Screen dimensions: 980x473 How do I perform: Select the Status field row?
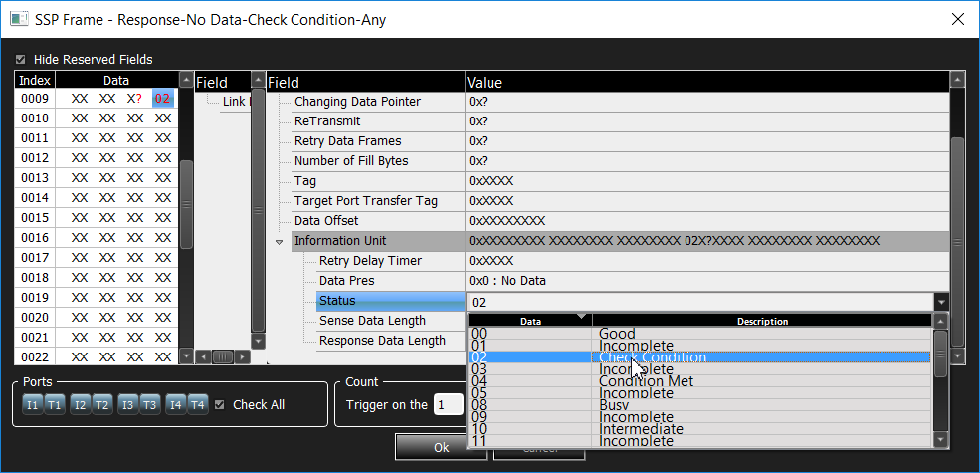coord(391,301)
